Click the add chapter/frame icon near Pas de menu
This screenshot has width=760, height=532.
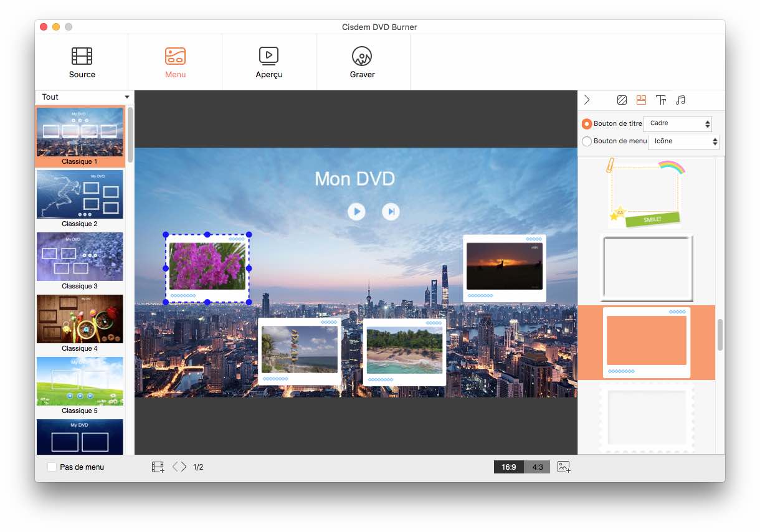coord(158,466)
